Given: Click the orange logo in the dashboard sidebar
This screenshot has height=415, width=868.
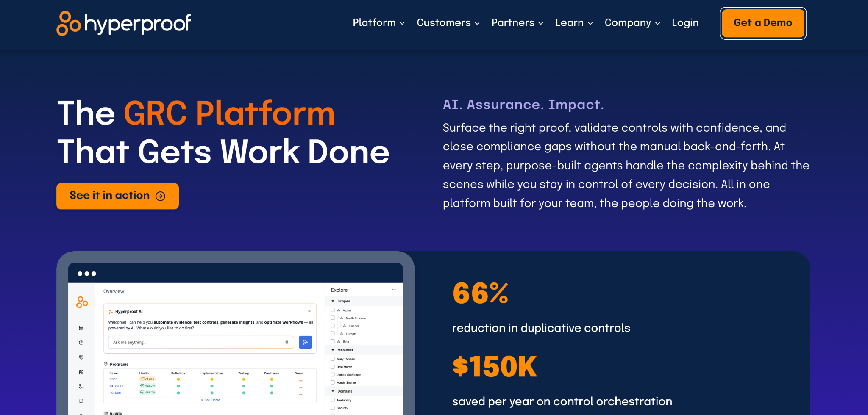Looking at the screenshot, I should (82, 302).
